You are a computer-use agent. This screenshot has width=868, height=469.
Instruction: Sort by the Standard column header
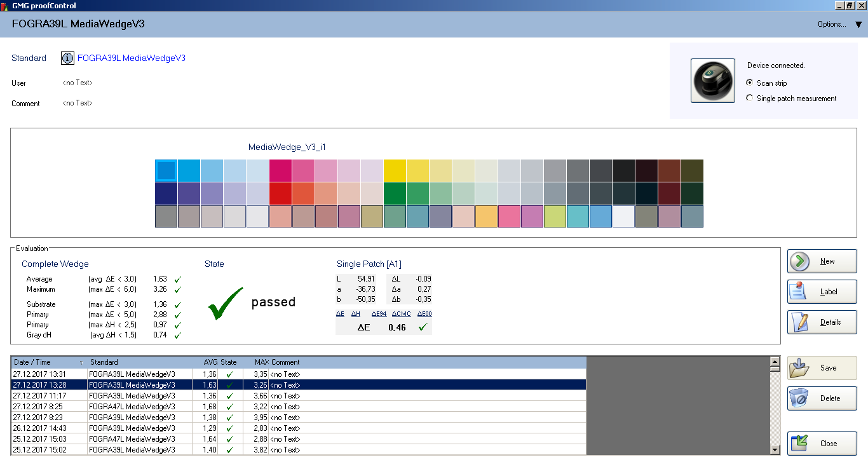(x=140, y=362)
